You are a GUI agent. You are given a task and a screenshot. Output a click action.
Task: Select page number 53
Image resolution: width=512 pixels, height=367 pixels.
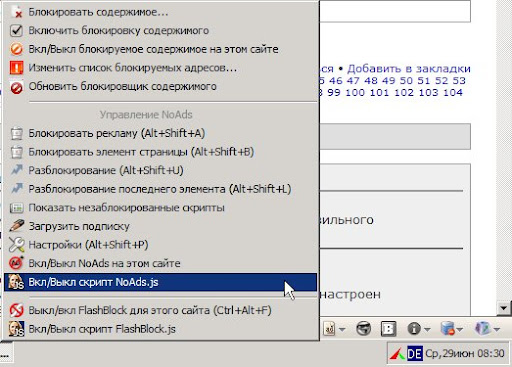(x=459, y=81)
